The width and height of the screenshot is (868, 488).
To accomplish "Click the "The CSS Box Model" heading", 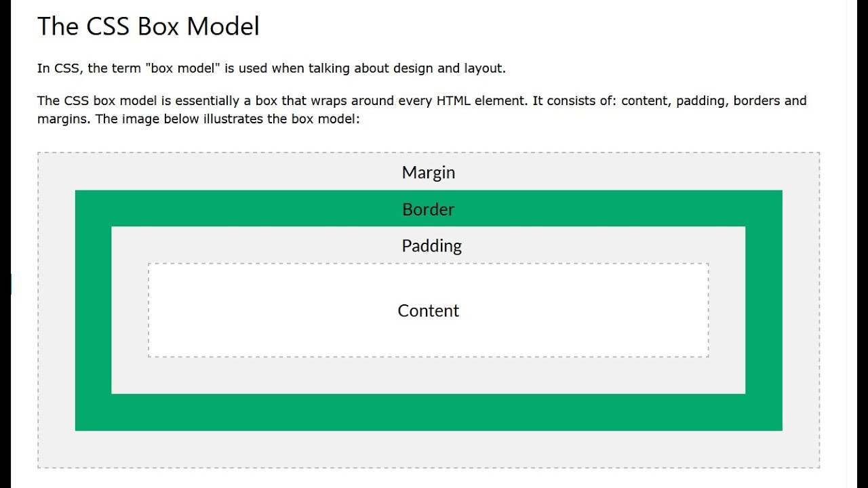I will 149,26.
